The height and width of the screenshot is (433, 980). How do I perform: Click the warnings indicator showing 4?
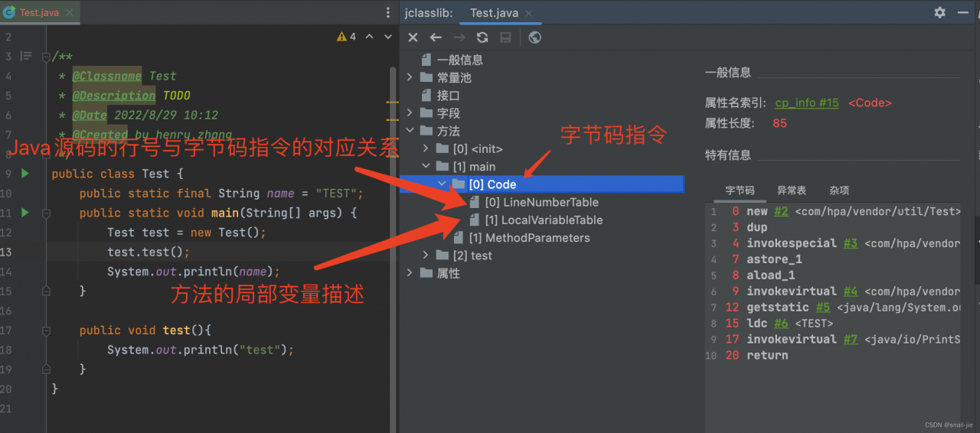346,37
